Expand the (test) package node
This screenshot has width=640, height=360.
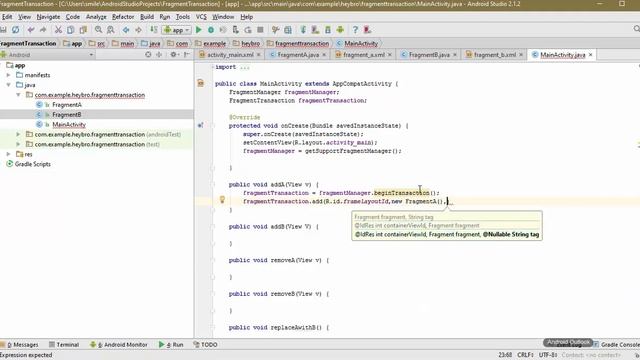coord(18,144)
